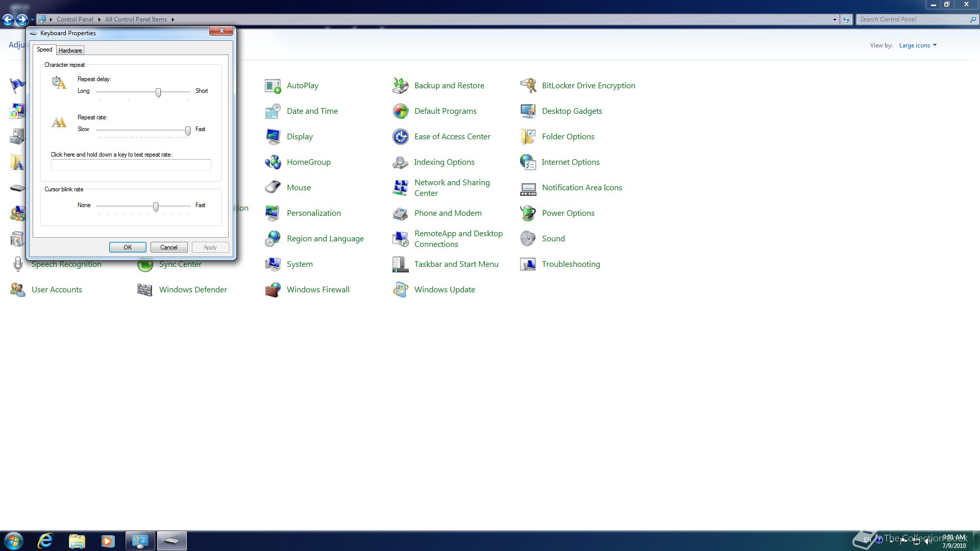This screenshot has width=980, height=551.
Task: Open Power Options icon
Action: pos(528,213)
